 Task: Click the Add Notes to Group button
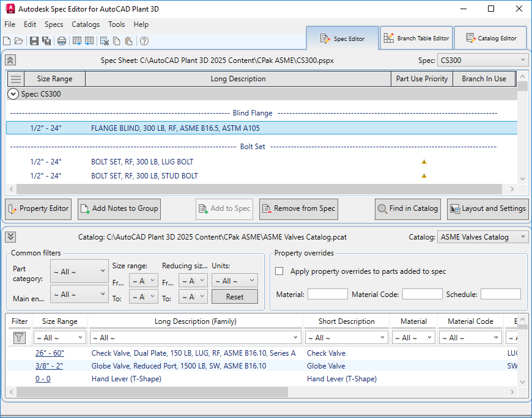click(x=119, y=209)
